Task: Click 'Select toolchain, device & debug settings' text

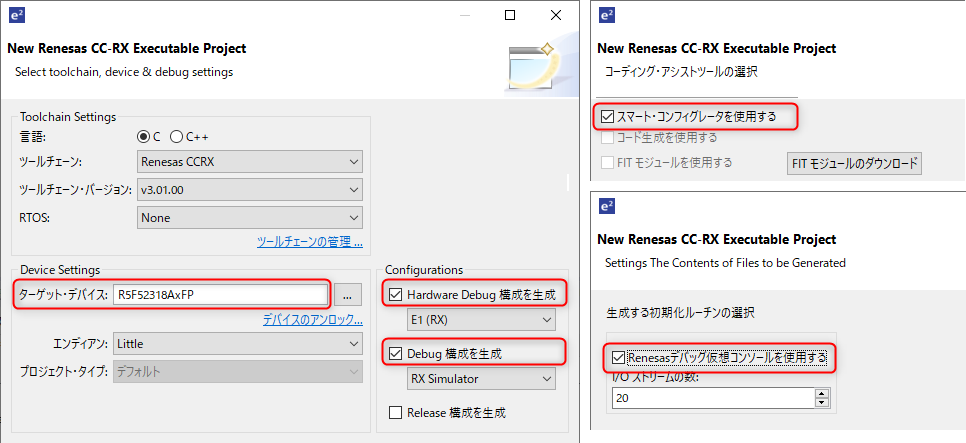Action: (124, 72)
